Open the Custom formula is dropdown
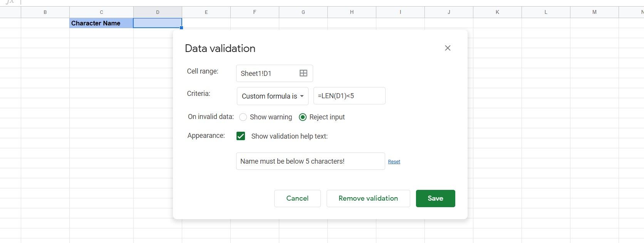 tap(272, 96)
